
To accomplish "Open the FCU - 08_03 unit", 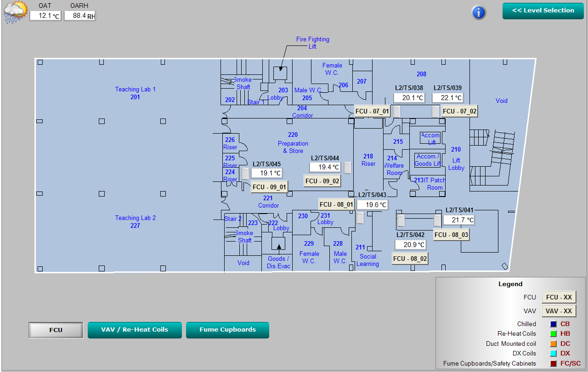I will coord(451,235).
